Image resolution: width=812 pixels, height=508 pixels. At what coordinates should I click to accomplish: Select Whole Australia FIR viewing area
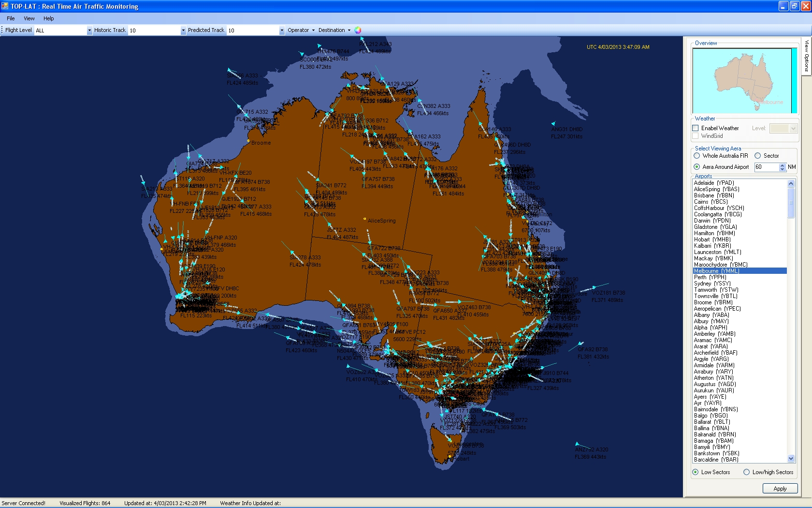[x=697, y=156]
